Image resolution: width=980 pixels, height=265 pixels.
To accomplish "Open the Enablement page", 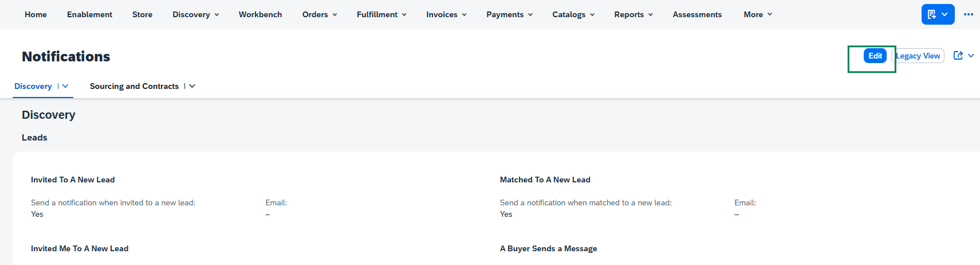I will pyautogui.click(x=89, y=14).
